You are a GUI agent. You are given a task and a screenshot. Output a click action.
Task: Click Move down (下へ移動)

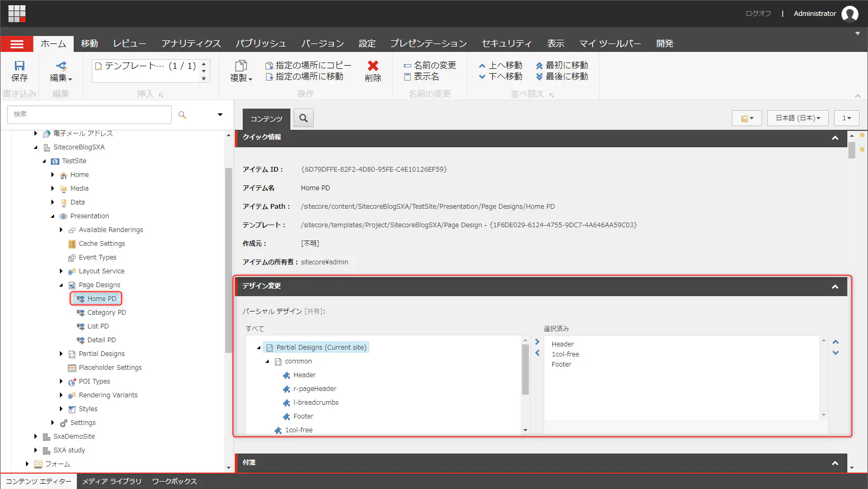click(x=500, y=76)
